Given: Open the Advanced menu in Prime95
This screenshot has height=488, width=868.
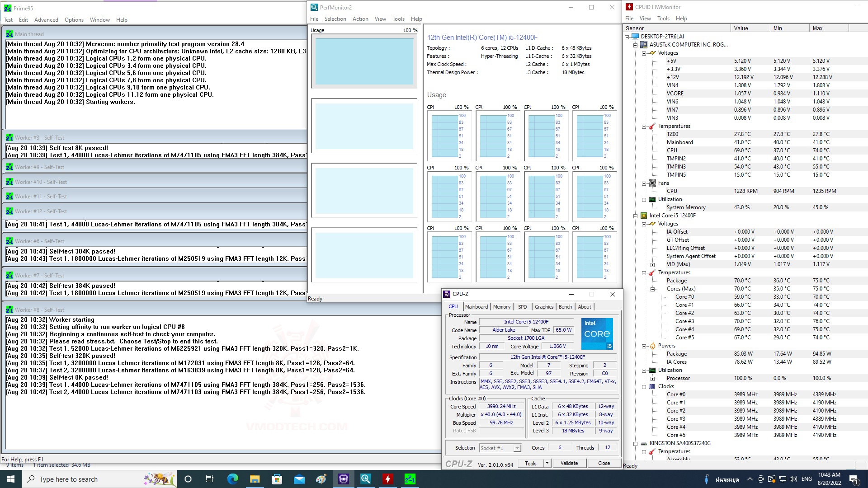Looking at the screenshot, I should pyautogui.click(x=46, y=20).
